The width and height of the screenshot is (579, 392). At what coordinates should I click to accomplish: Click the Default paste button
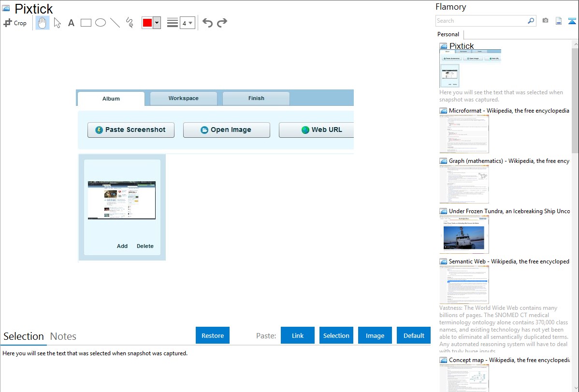coord(414,335)
